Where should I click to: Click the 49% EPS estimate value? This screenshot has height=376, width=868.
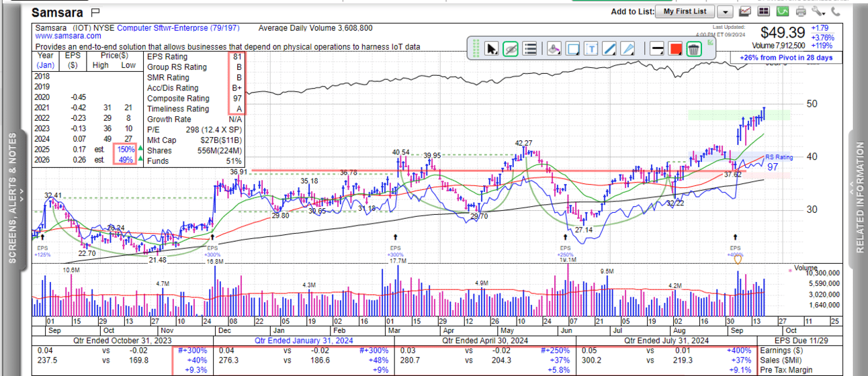(x=128, y=159)
